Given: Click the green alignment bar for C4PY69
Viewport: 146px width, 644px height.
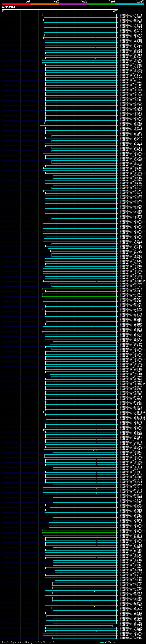Looking at the screenshot, I should click(x=80, y=296).
